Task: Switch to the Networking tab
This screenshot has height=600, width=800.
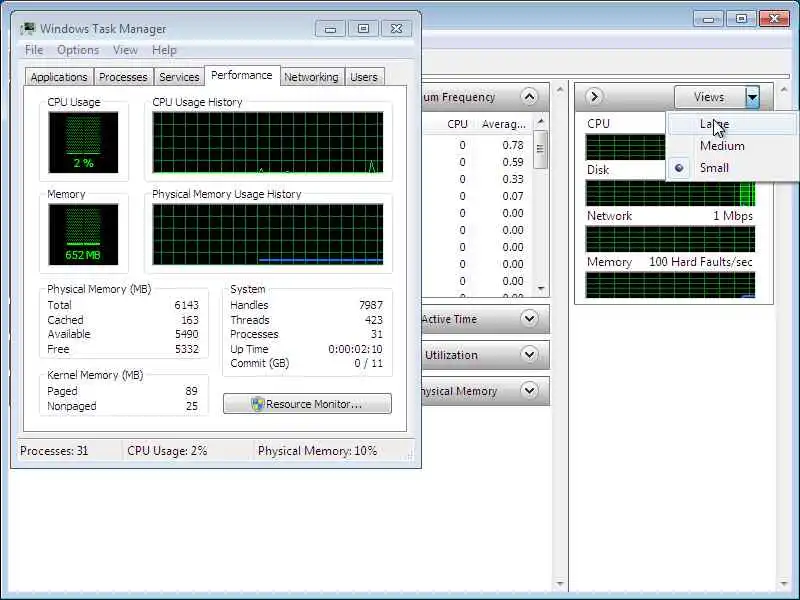Action: (x=311, y=77)
